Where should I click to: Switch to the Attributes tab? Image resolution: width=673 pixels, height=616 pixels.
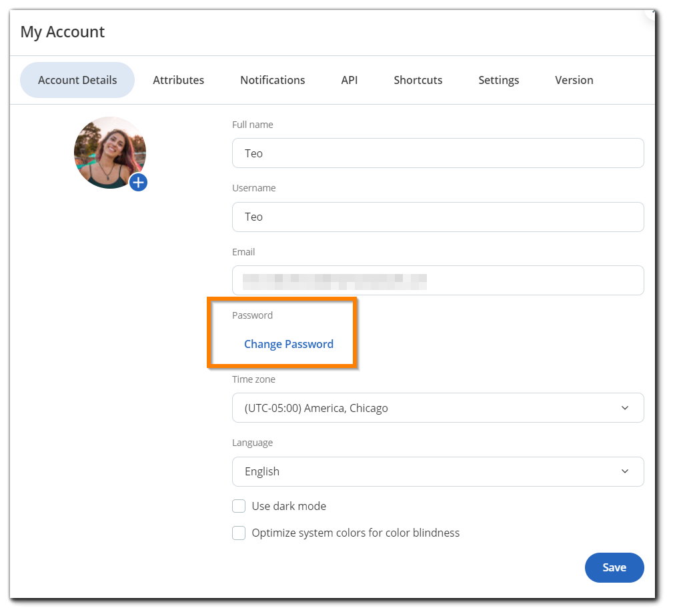point(178,80)
